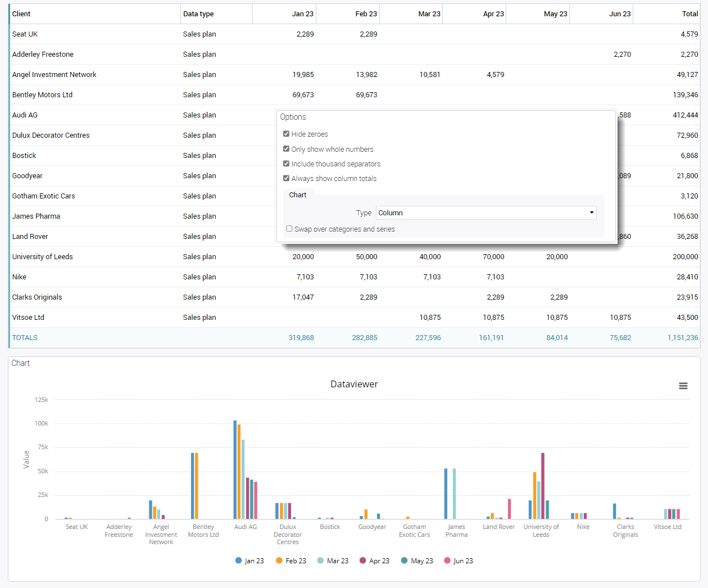Select Bentley Motors Ltd in the table
Viewport: 708px width, 588px height.
pos(42,95)
